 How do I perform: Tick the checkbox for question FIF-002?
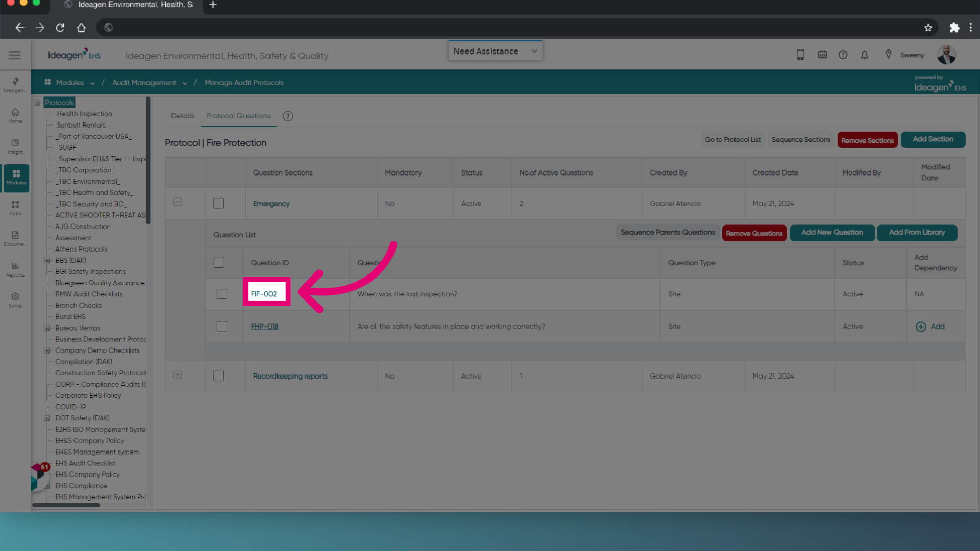[x=222, y=294]
